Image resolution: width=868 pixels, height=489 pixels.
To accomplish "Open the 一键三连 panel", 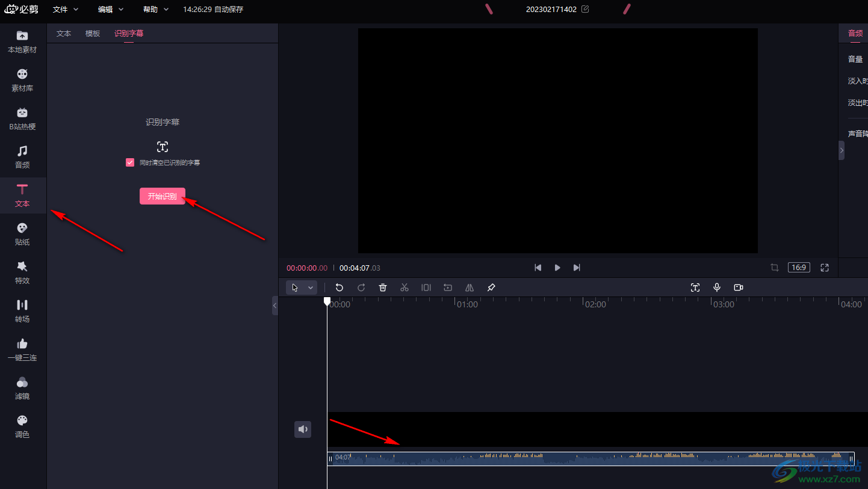I will tap(22, 349).
